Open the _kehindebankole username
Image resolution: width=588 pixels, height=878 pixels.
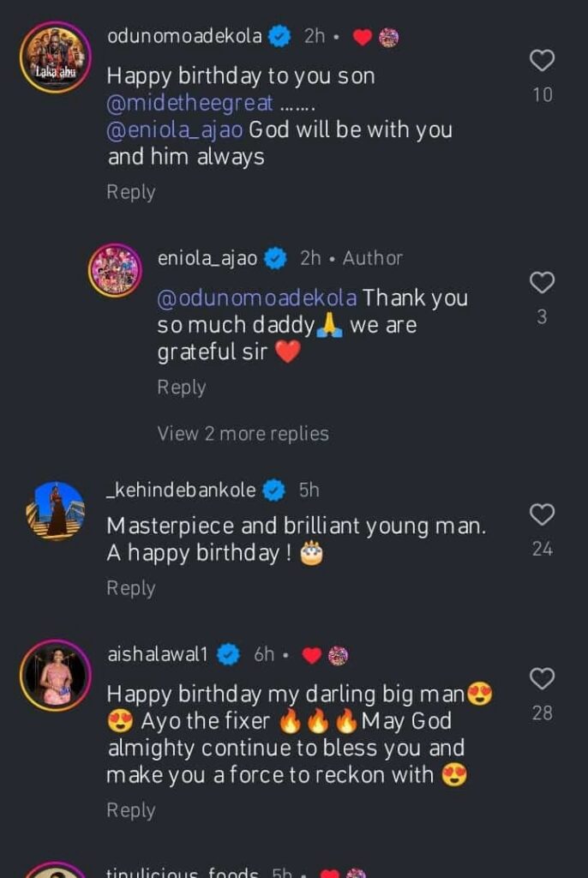(x=181, y=490)
